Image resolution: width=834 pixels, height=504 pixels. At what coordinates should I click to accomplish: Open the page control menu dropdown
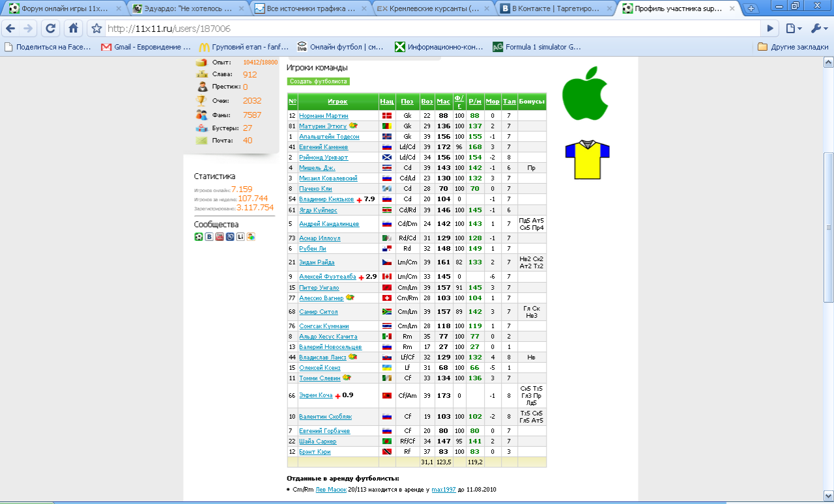coord(793,29)
